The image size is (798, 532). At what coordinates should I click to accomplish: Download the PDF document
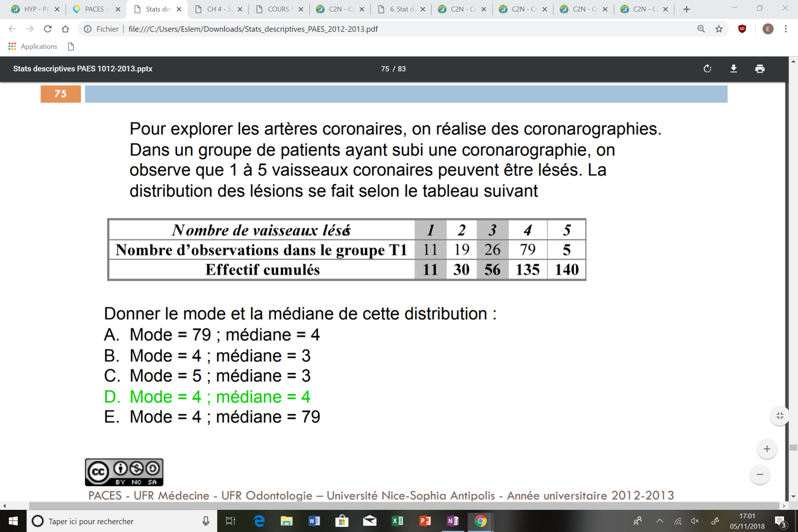(x=734, y=69)
